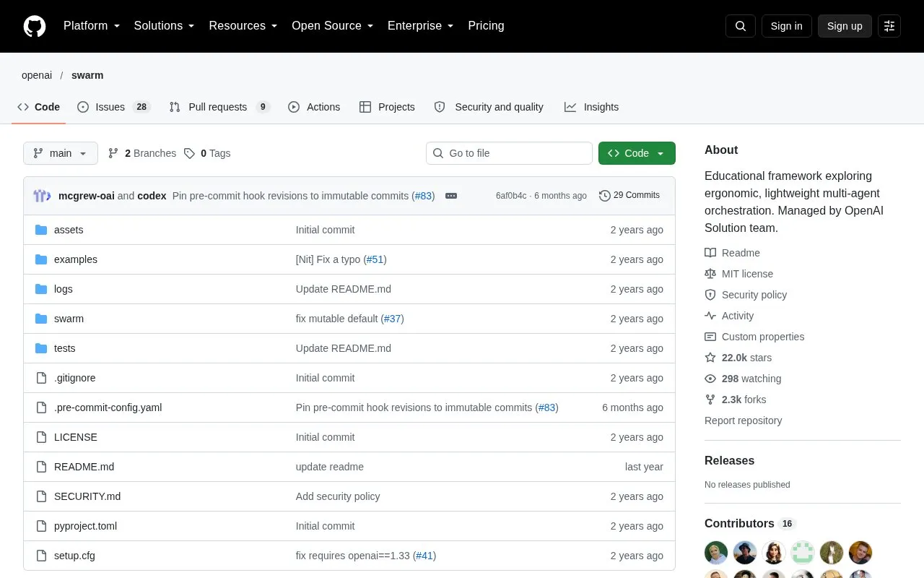Open the 2 Branches link
Image resolution: width=924 pixels, height=578 pixels.
[142, 153]
